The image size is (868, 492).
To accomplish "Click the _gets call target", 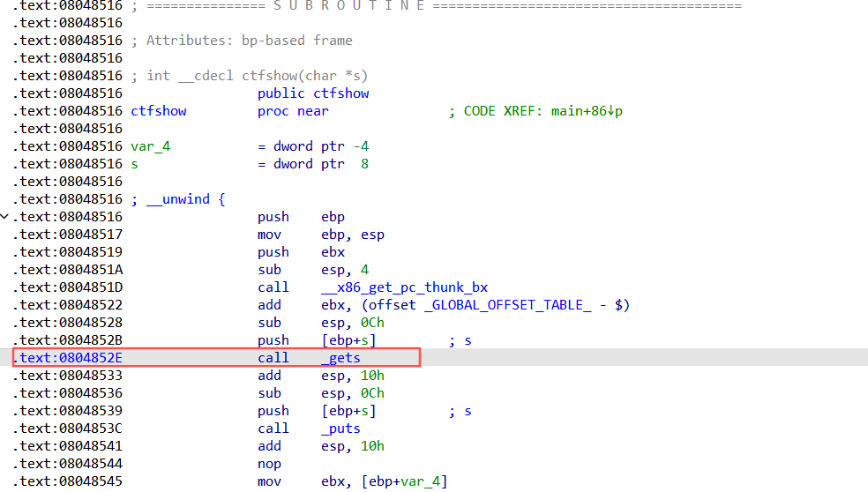I will [x=340, y=358].
